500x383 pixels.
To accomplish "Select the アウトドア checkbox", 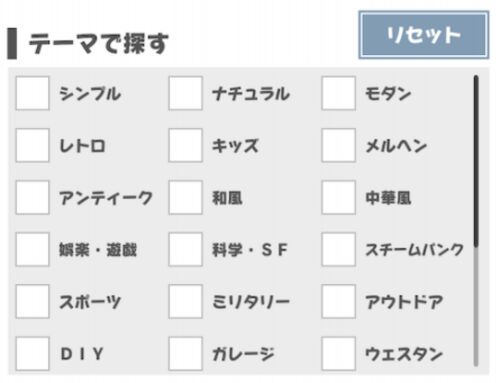I will (x=338, y=301).
